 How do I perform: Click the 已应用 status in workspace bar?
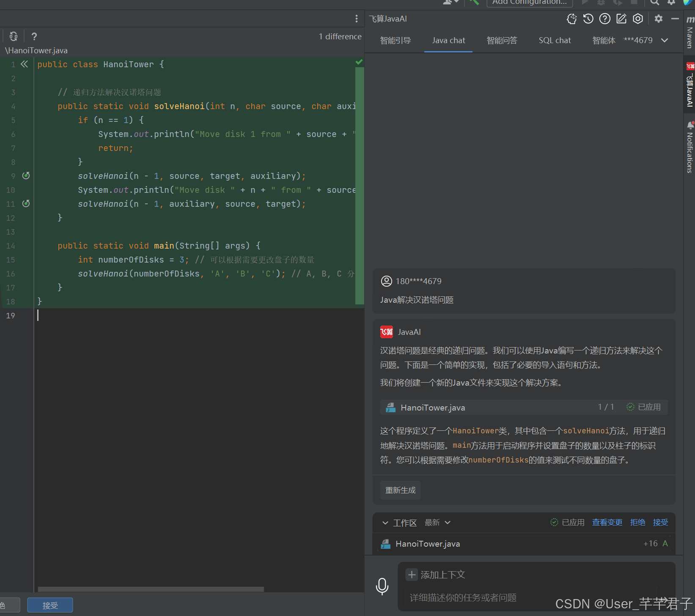pyautogui.click(x=567, y=523)
